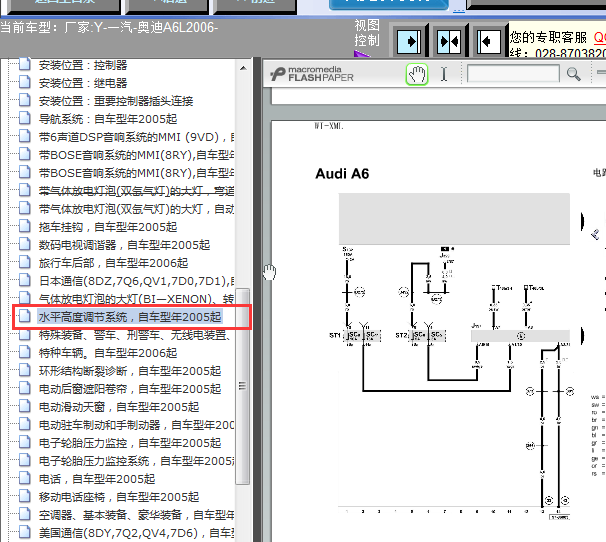Open 电子轮胎压力监控系统 entry
This screenshot has width=606, height=542.
[136, 461]
